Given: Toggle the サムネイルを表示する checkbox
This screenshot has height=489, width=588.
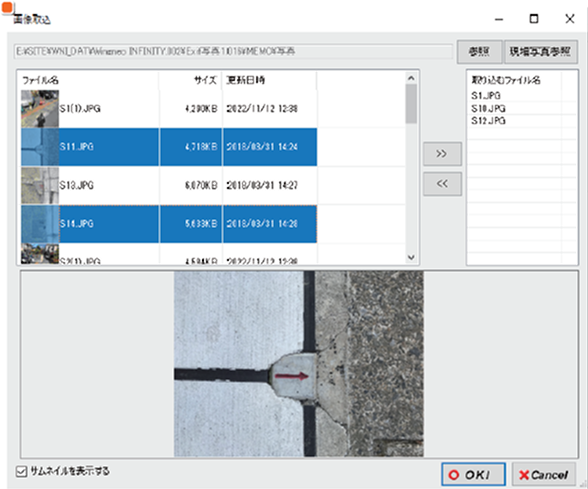Looking at the screenshot, I should (21, 471).
